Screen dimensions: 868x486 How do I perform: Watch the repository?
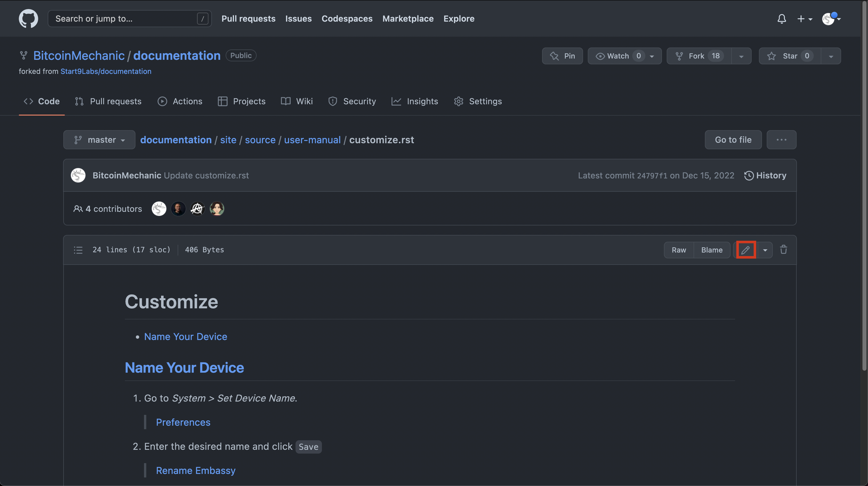point(618,56)
